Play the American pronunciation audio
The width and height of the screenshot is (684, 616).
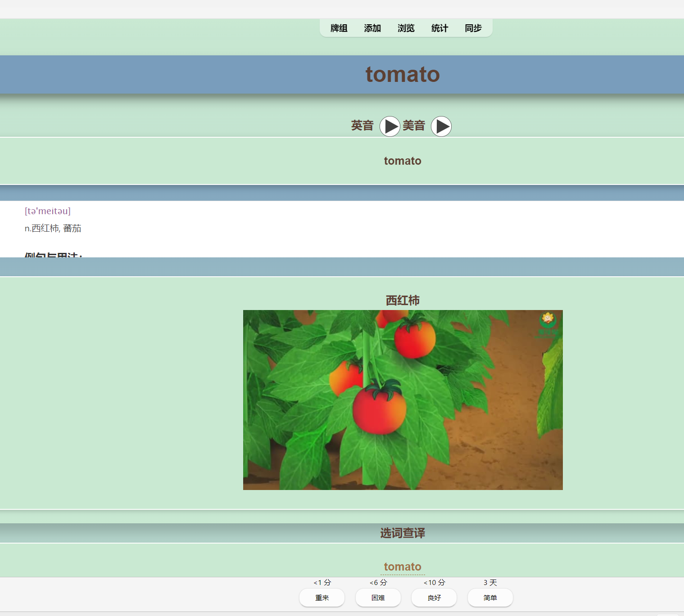point(441,126)
